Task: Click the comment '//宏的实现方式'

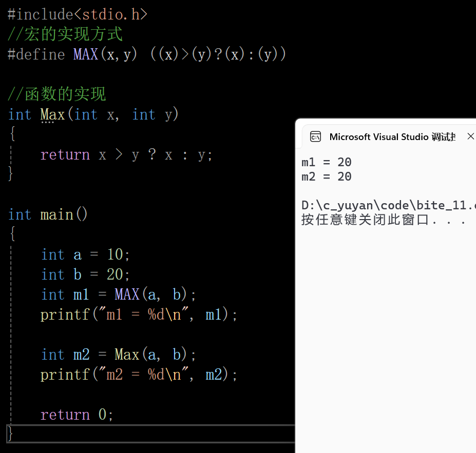Action: [65, 34]
